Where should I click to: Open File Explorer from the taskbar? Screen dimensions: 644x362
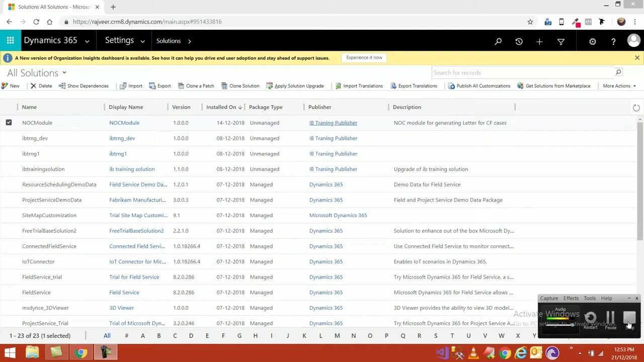(32, 353)
